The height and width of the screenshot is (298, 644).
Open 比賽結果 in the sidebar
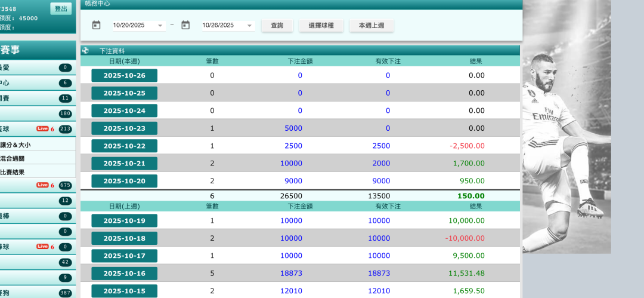click(x=12, y=172)
